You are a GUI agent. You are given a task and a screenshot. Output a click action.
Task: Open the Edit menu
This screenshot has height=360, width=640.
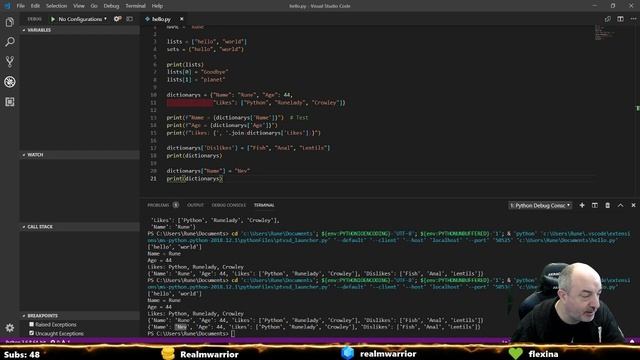pos(35,6)
